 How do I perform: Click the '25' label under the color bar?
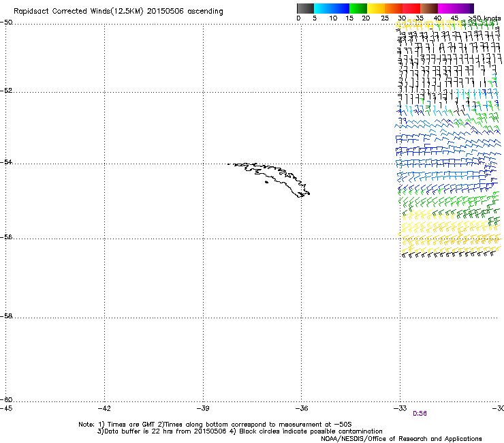pyautogui.click(x=385, y=18)
